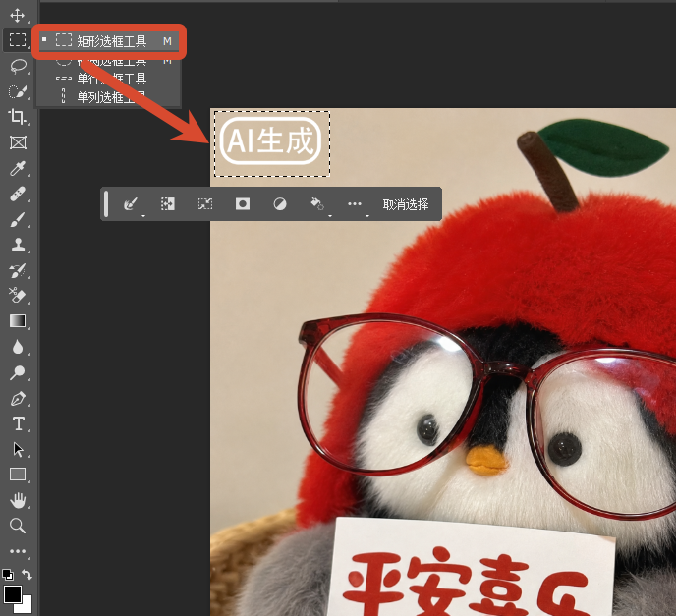Open the foreground color picker
Image resolution: width=676 pixels, height=616 pixels.
(x=12, y=594)
